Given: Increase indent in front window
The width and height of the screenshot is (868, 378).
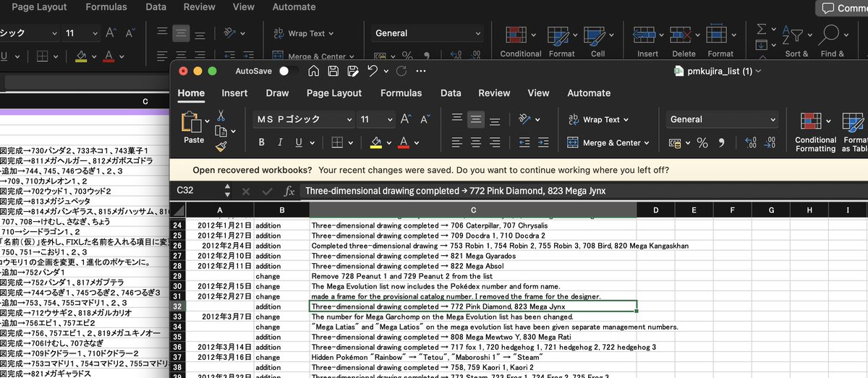Looking at the screenshot, I should (544, 142).
